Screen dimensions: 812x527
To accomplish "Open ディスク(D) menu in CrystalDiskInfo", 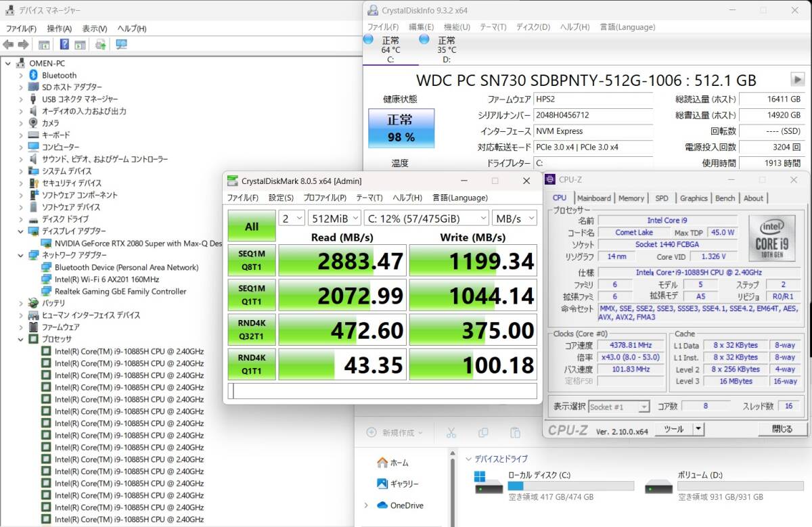I will (533, 27).
